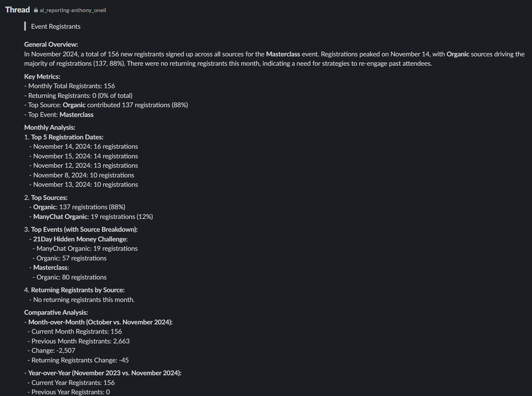The height and width of the screenshot is (396, 532).
Task: Click the Organic: 80 registrations line
Action: click(69, 277)
